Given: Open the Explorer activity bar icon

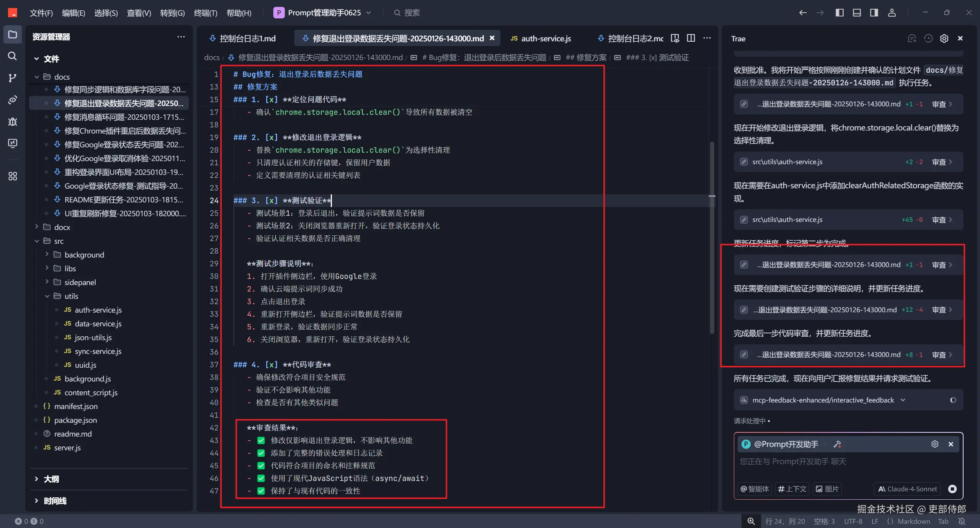Looking at the screenshot, I should click(13, 35).
